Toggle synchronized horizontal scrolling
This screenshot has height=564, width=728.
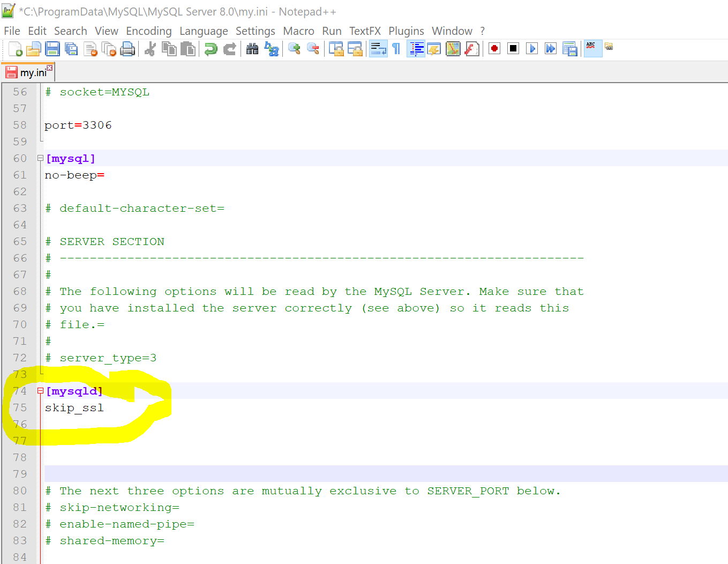355,49
